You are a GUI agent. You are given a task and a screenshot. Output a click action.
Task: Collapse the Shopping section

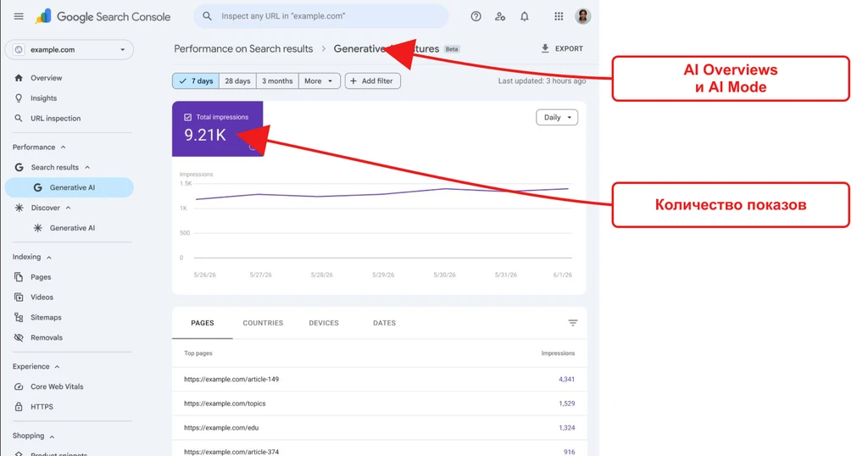pyautogui.click(x=52, y=436)
